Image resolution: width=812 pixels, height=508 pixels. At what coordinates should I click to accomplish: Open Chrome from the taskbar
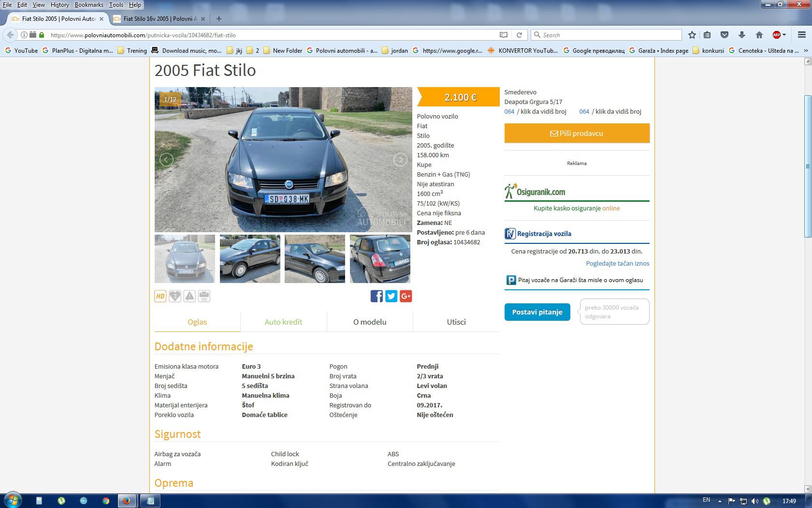click(106, 501)
